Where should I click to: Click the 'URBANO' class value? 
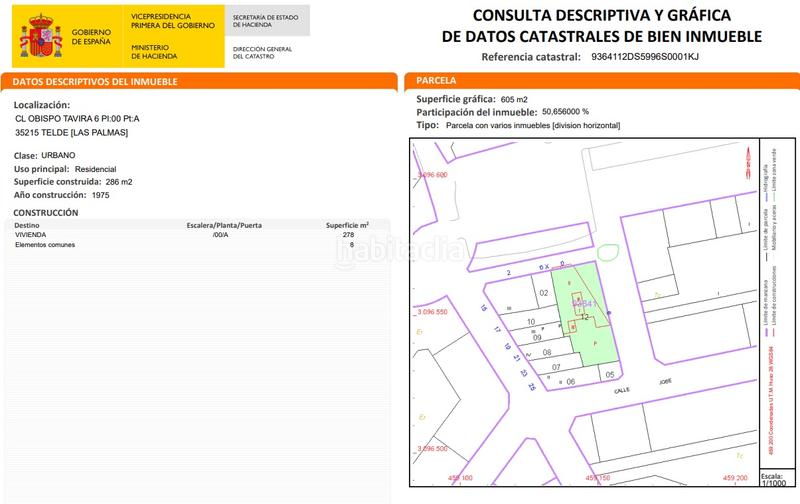click(58, 155)
